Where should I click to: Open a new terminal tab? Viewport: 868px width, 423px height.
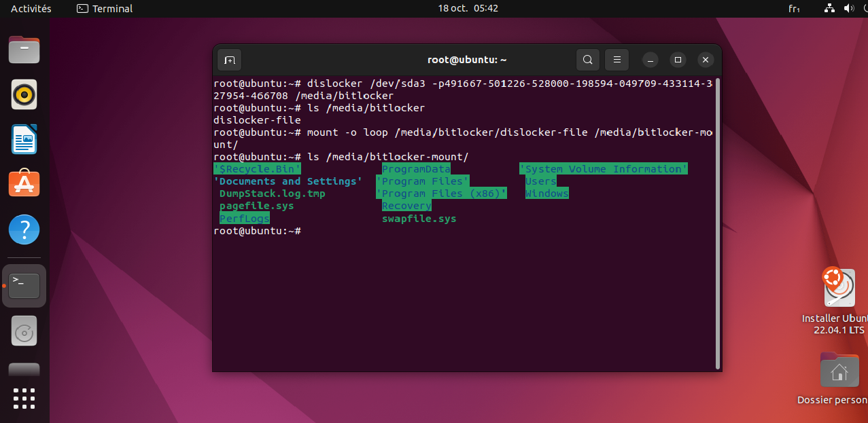230,60
